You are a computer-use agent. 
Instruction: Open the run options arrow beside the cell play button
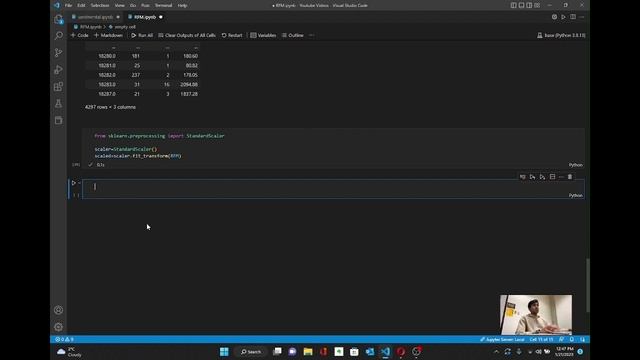pos(79,183)
